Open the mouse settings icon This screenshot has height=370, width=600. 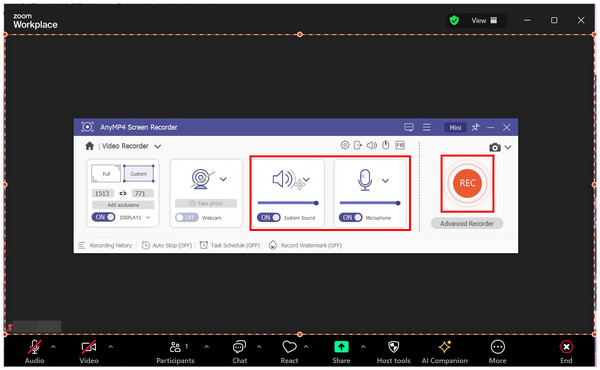point(386,145)
